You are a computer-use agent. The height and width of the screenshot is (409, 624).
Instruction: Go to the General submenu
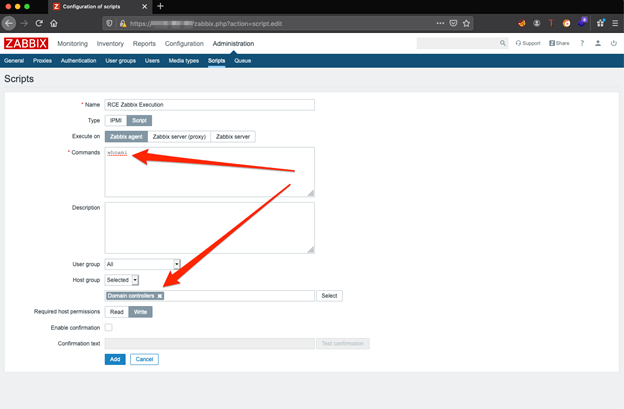tap(14, 60)
